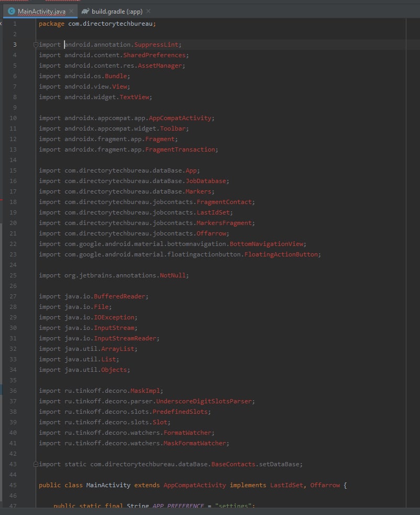The height and width of the screenshot is (515, 420).
Task: Click the BufferedReader import identifier
Action: 120,296
